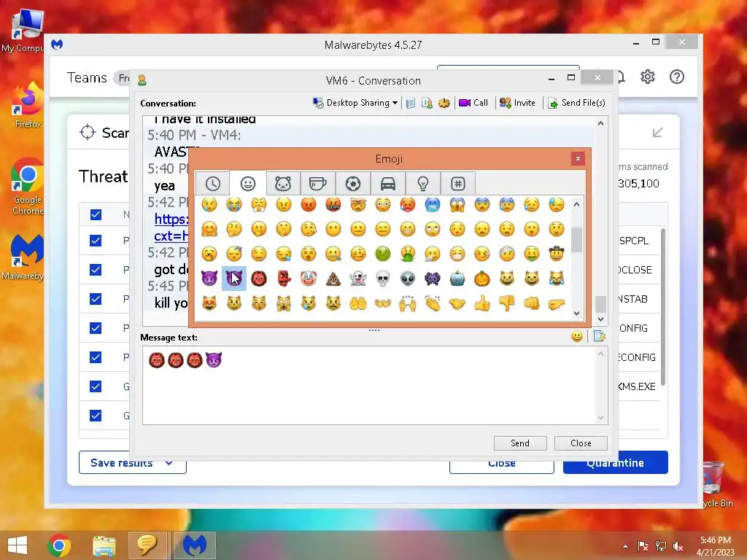Close the Emoji picker window

(x=578, y=158)
